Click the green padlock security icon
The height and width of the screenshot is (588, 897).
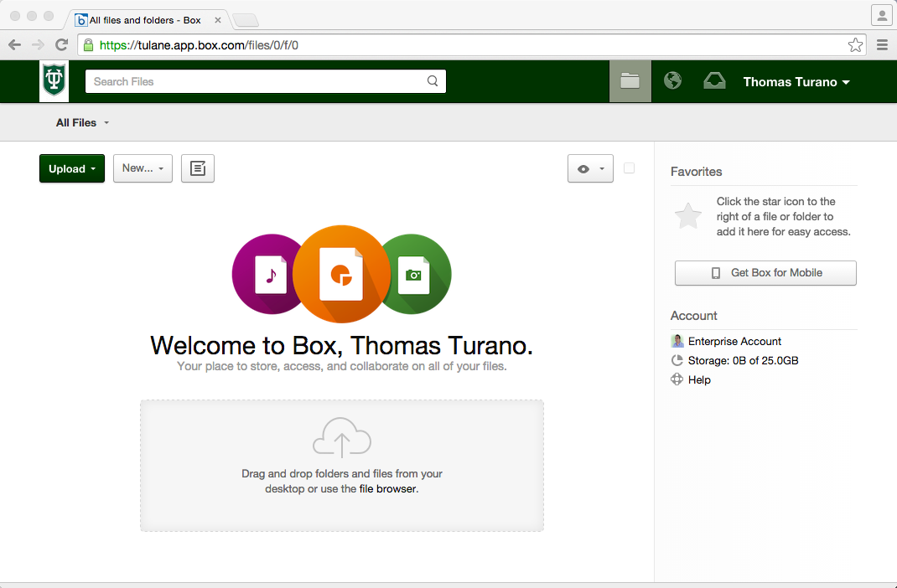click(x=89, y=45)
